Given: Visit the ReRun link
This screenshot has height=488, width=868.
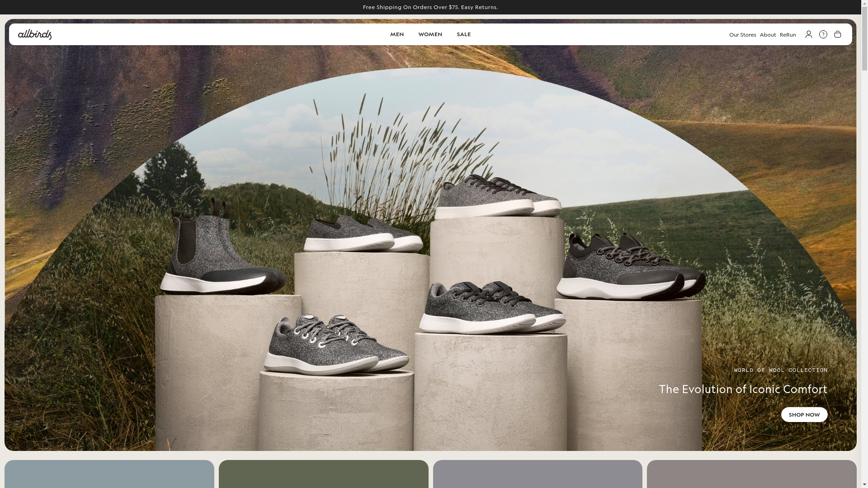Looking at the screenshot, I should pos(788,35).
